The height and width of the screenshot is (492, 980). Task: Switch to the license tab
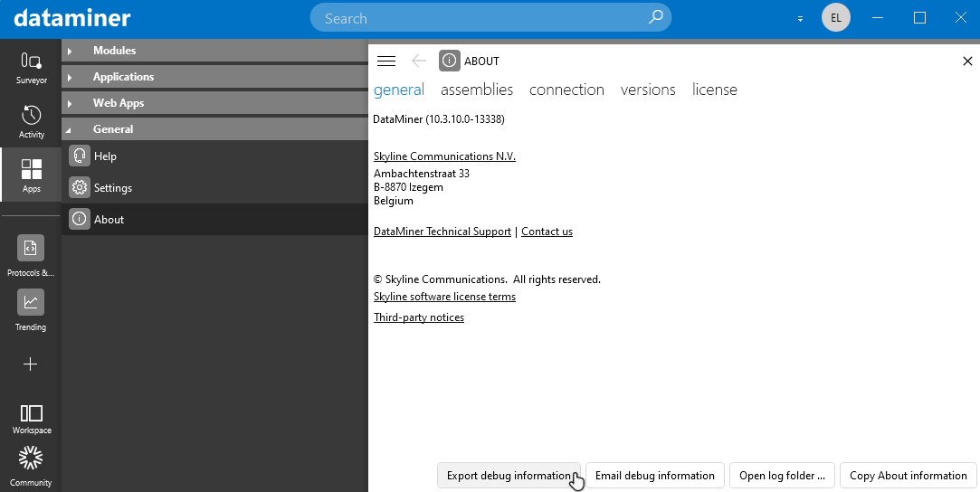tap(714, 90)
